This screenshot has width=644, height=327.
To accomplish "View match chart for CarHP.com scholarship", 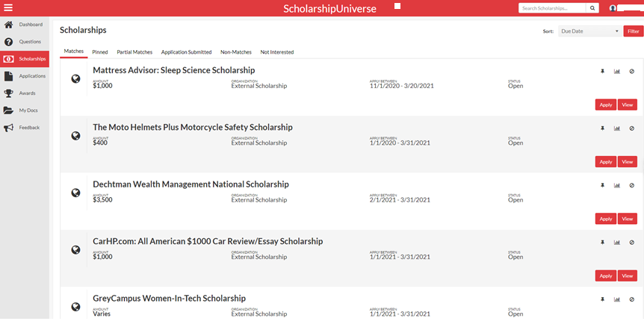I will [x=617, y=243].
